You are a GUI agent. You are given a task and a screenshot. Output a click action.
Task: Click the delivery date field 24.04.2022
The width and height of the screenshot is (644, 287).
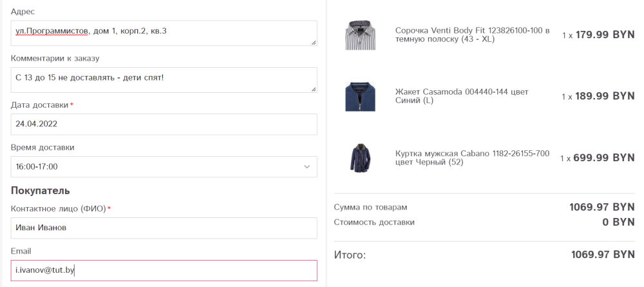[x=164, y=124]
